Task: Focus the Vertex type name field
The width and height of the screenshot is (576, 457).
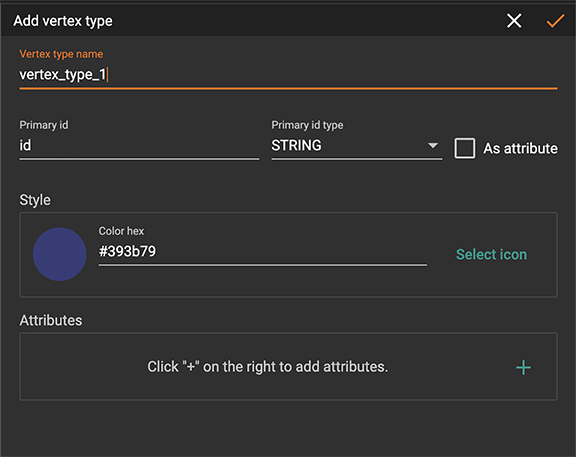Action: pyautogui.click(x=288, y=75)
